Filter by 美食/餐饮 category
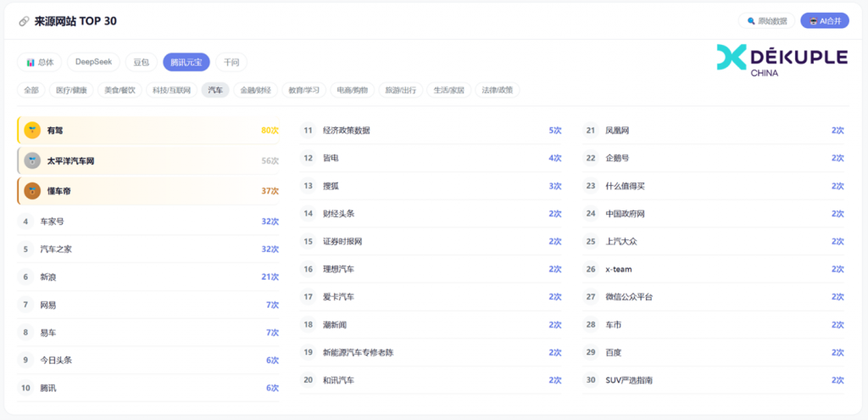868x420 pixels. (120, 90)
